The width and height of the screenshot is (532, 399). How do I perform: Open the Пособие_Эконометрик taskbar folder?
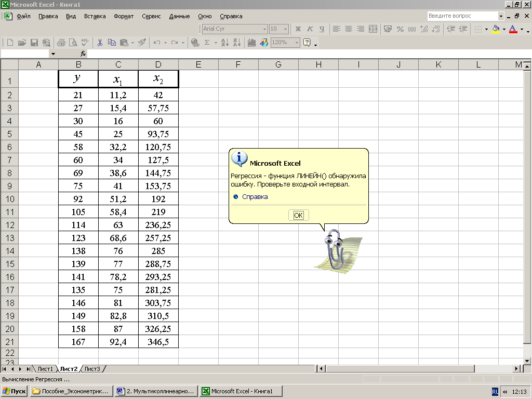tap(71, 391)
